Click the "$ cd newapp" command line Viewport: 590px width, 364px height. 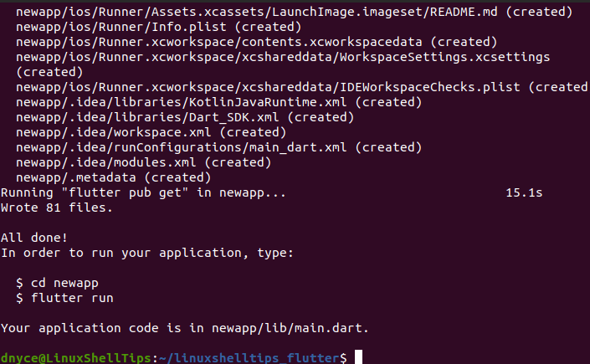57,283
